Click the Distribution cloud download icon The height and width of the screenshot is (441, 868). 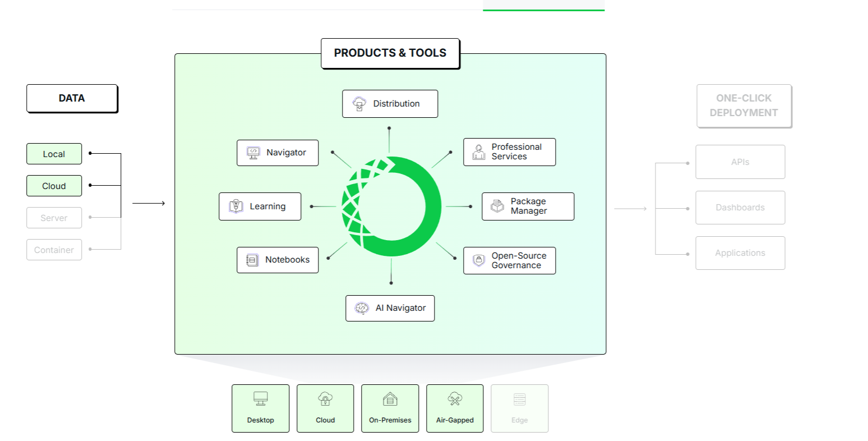pos(359,104)
